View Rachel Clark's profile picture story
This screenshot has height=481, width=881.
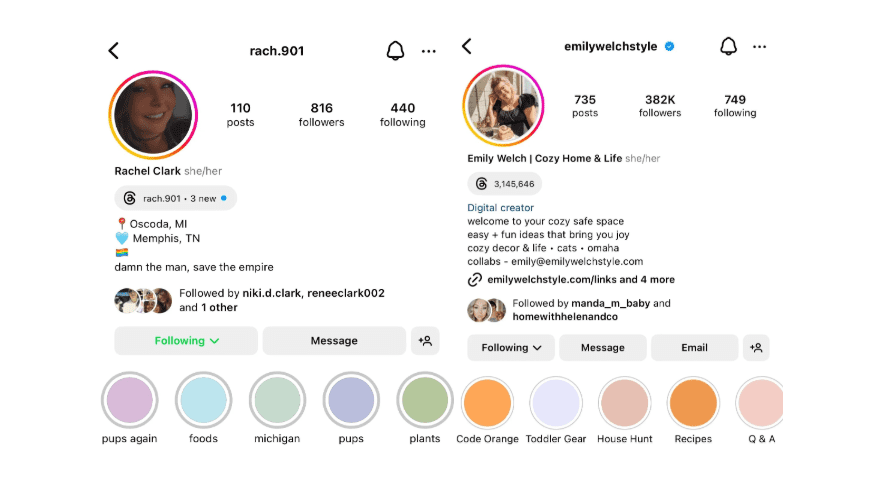click(x=153, y=115)
